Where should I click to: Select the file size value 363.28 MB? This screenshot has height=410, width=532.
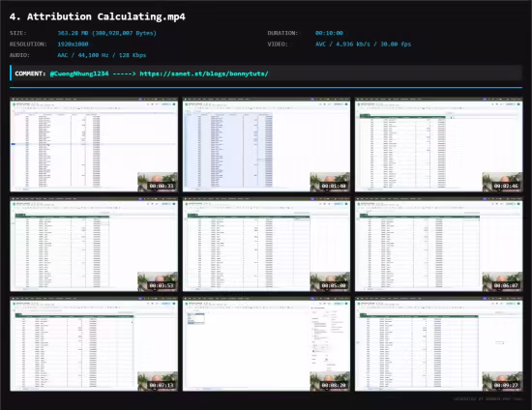(106, 33)
